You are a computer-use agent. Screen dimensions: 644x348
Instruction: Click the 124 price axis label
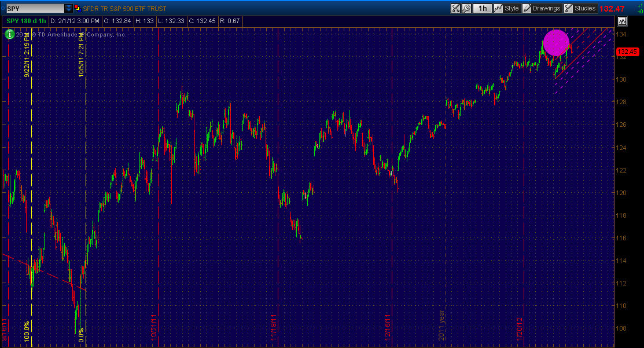click(622, 148)
